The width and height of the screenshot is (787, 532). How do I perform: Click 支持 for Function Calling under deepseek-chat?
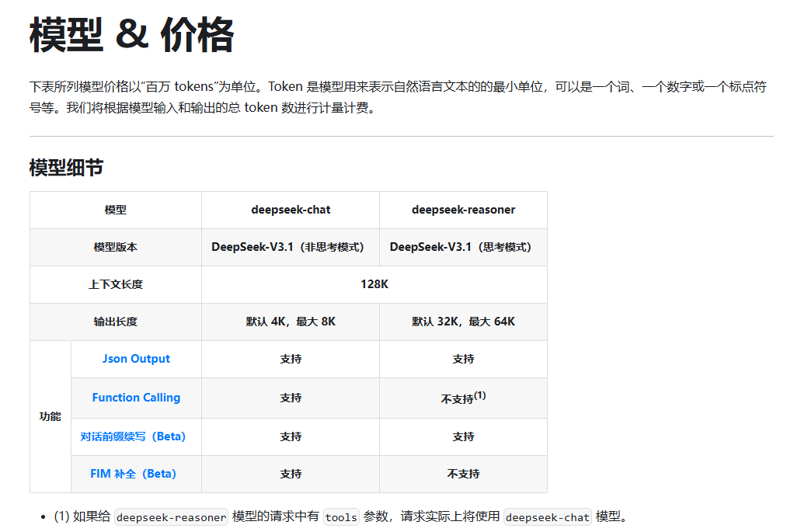click(x=291, y=398)
